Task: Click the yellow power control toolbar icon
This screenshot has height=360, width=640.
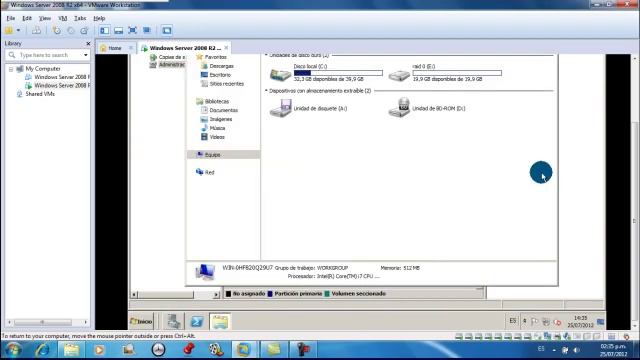Action: [x=9, y=31]
